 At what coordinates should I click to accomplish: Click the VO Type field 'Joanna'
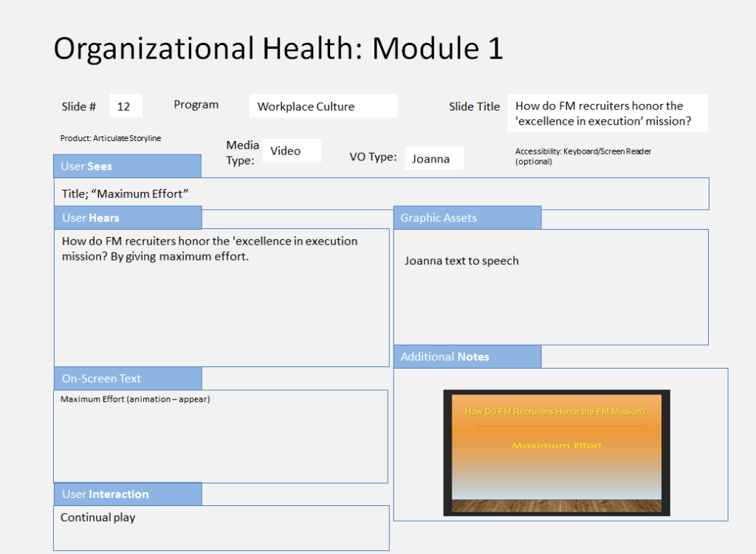[x=433, y=159]
